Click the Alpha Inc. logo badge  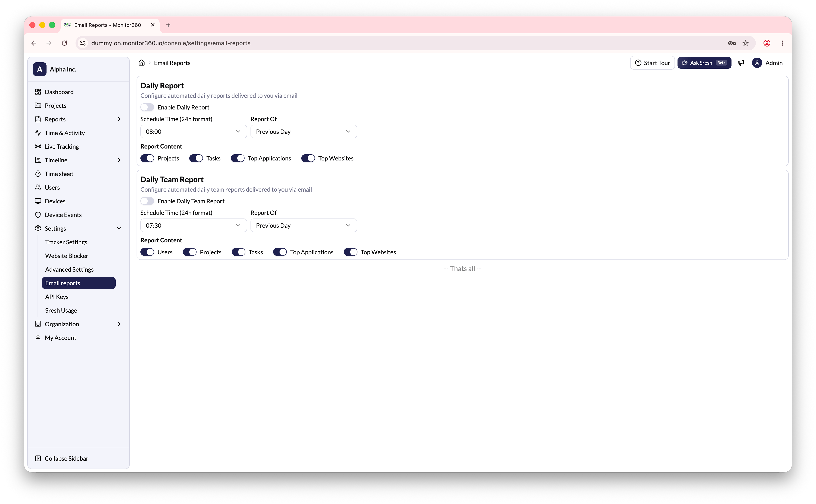tap(40, 69)
